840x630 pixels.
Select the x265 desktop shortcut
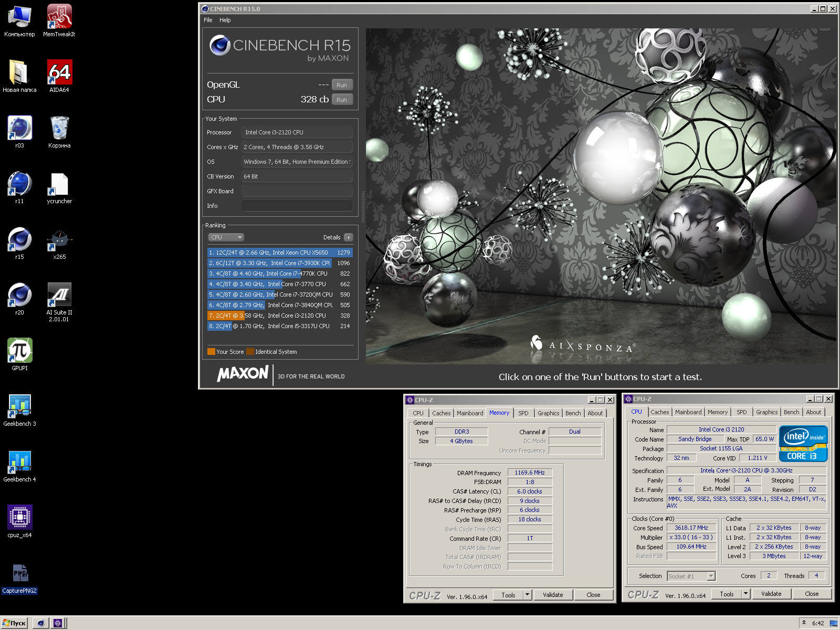(59, 244)
